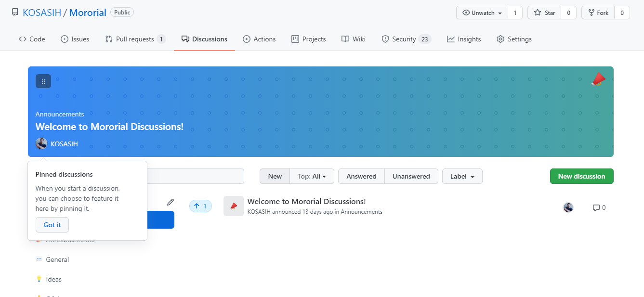Image resolution: width=644 pixels, height=297 pixels.
Task: Click the light bulb icon beside Ideas
Action: [39, 279]
